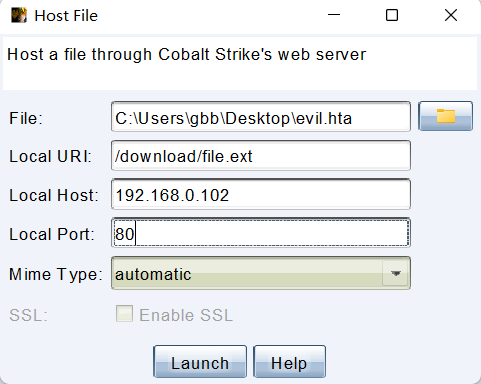This screenshot has width=481, height=384.
Task: Click the description text about Cobalt Strike's web server
Action: click(x=186, y=55)
